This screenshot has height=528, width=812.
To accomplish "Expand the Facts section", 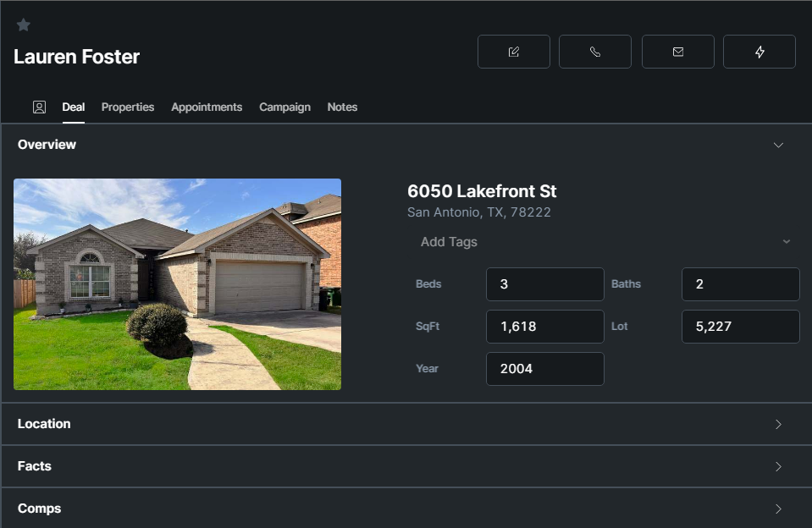I will pyautogui.click(x=778, y=467).
